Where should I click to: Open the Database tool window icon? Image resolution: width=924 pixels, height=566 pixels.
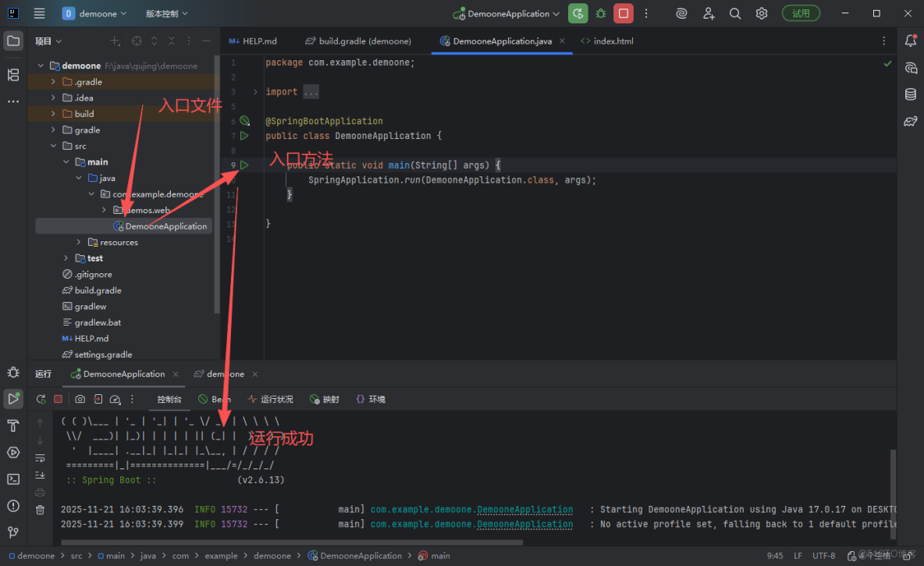coord(911,92)
